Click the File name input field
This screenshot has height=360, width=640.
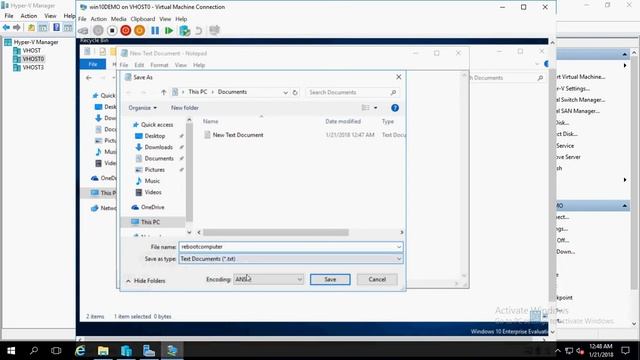(x=287, y=247)
